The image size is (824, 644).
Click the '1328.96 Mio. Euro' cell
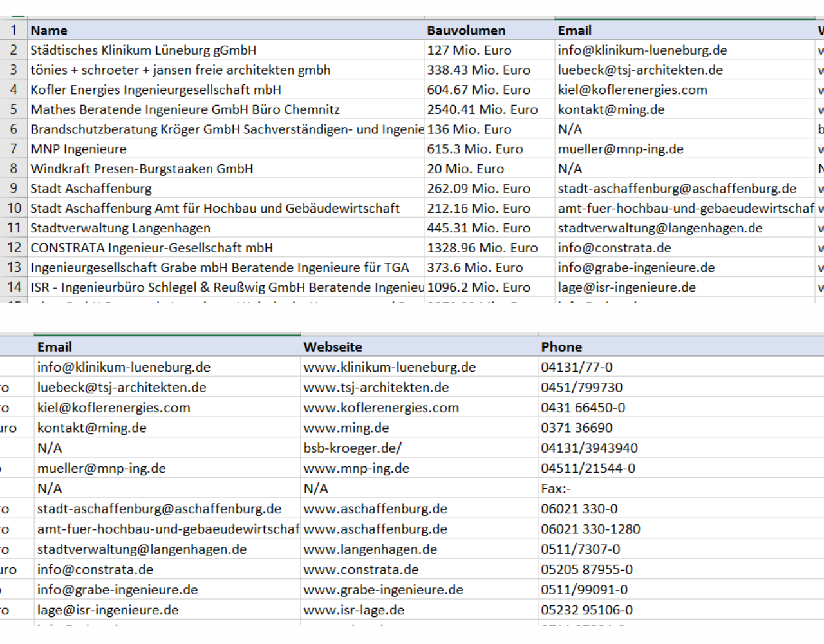490,248
